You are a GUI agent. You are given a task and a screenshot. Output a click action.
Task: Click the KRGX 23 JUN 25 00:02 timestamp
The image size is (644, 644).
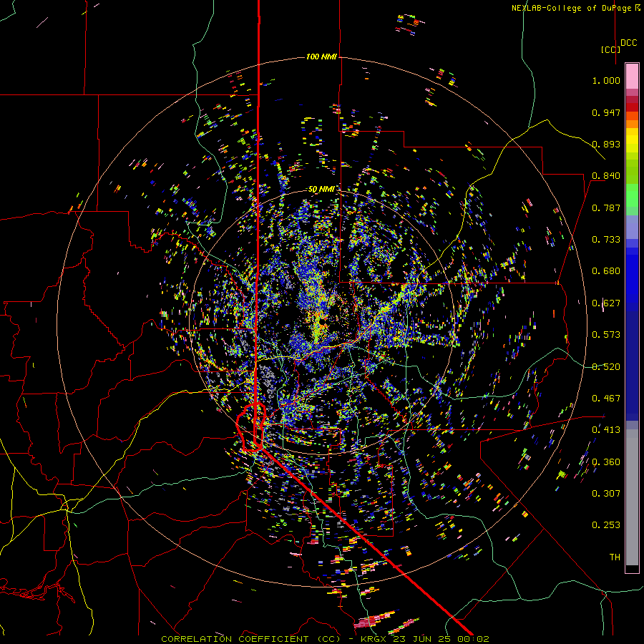pyautogui.click(x=424, y=639)
